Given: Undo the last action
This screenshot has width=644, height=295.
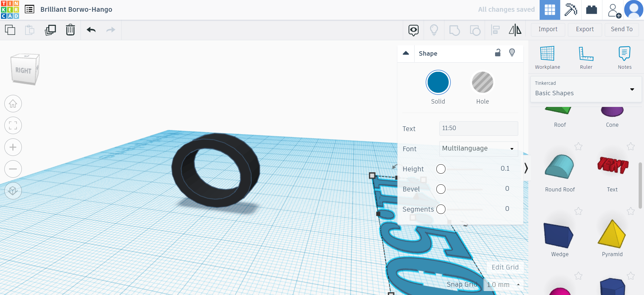Looking at the screenshot, I should click(91, 30).
